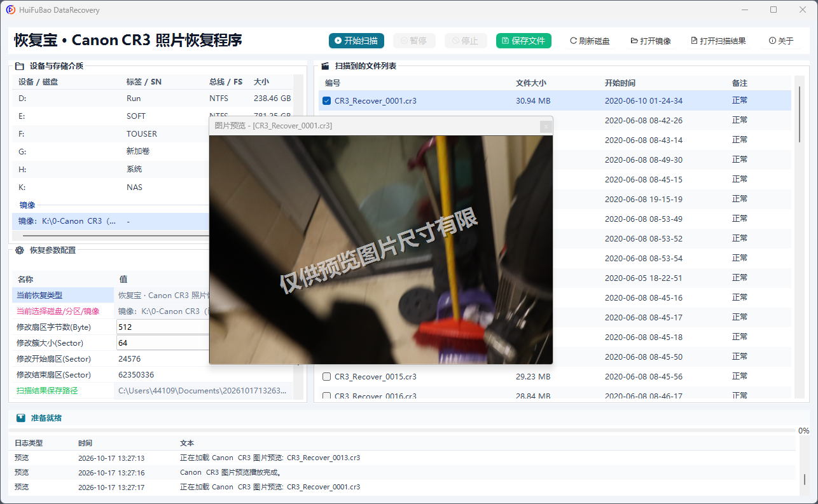This screenshot has height=504, width=818.
Task: Select drive E: labeled SOFT
Action: (x=153, y=116)
